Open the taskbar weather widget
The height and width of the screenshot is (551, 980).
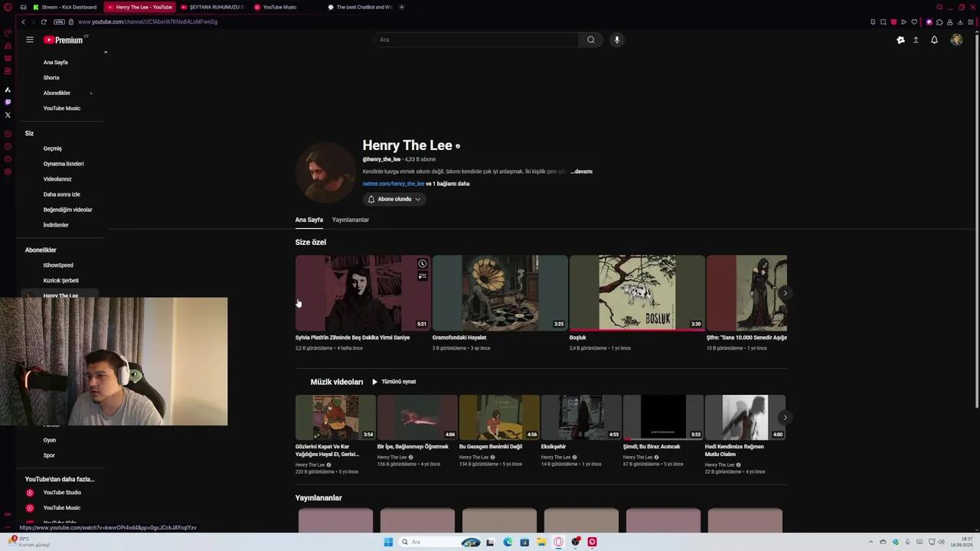coord(29,542)
